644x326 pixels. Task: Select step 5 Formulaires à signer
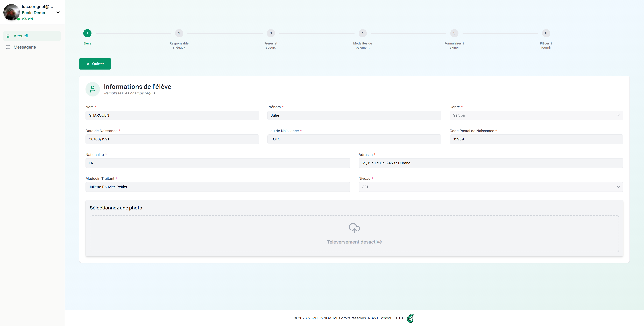pos(454,33)
